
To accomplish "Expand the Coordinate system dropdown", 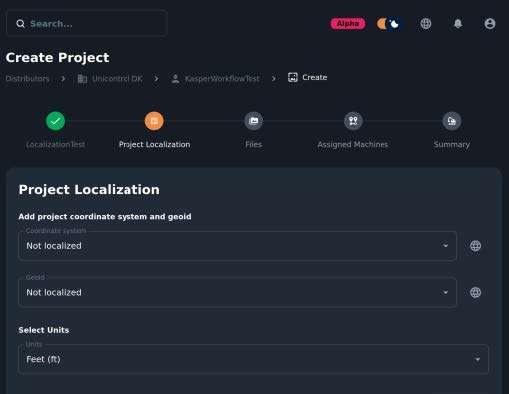I will point(237,246).
